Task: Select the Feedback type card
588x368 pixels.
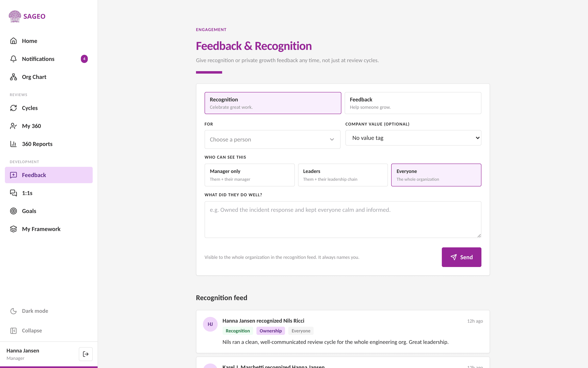Action: pos(413,103)
